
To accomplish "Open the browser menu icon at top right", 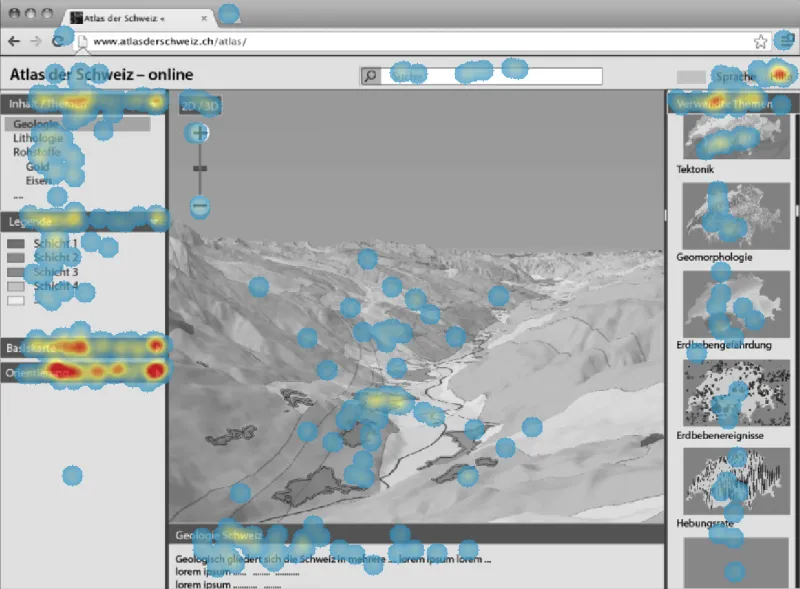I will click(x=784, y=42).
